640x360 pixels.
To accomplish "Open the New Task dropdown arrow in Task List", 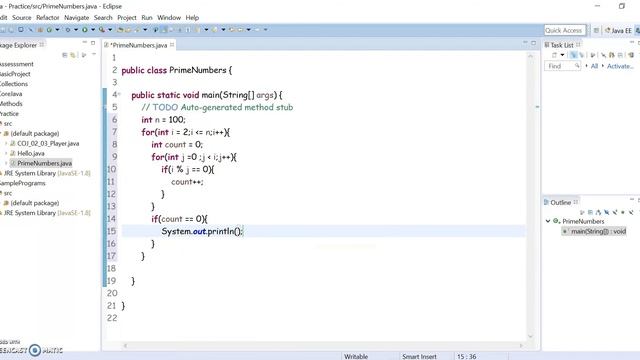I will (562, 55).
